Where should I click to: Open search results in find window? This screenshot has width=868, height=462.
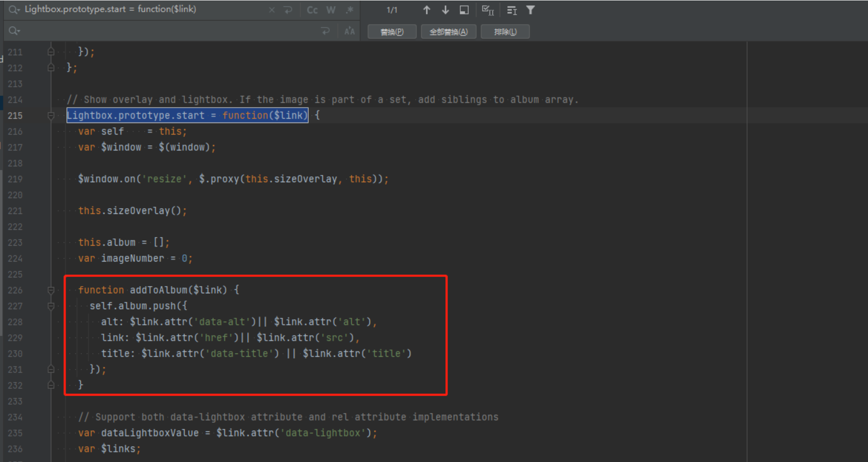point(464,10)
